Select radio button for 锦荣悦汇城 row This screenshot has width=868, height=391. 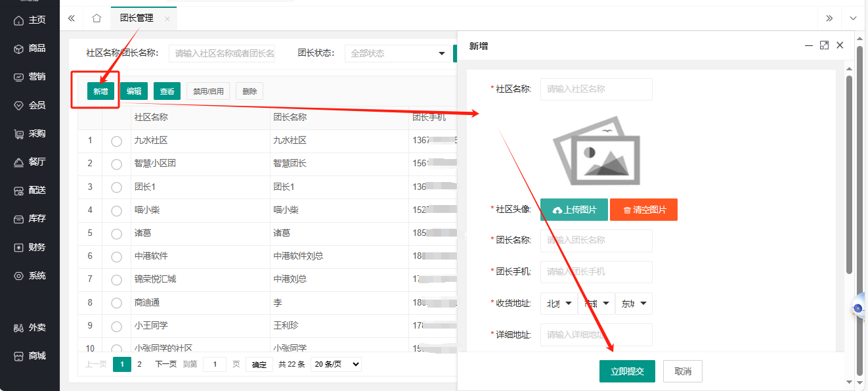pos(116,280)
